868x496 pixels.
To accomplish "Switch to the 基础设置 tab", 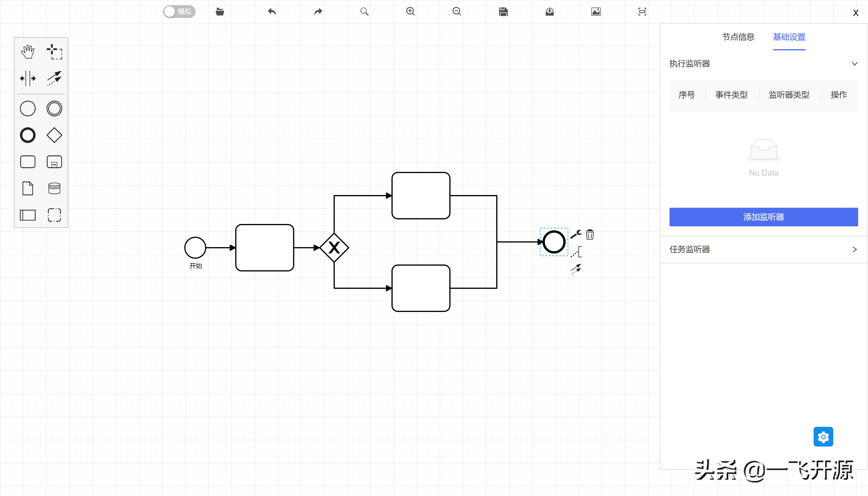I will coord(789,37).
